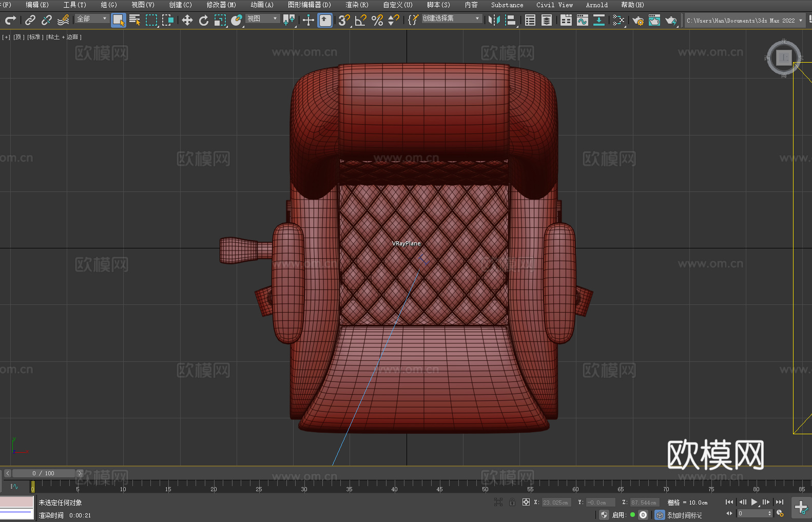The width and height of the screenshot is (812, 522).
Task: Click Use Pivot Point Center icon
Action: pyautogui.click(x=289, y=20)
